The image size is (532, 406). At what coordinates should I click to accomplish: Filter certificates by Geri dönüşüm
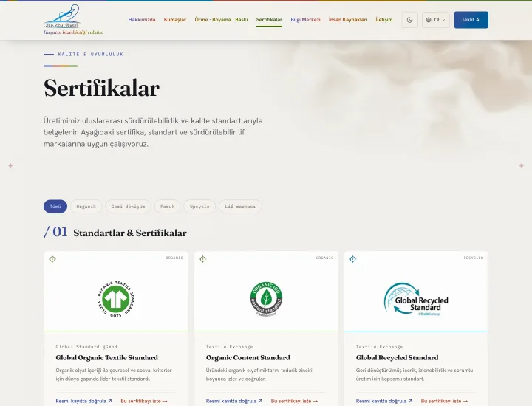coord(129,207)
